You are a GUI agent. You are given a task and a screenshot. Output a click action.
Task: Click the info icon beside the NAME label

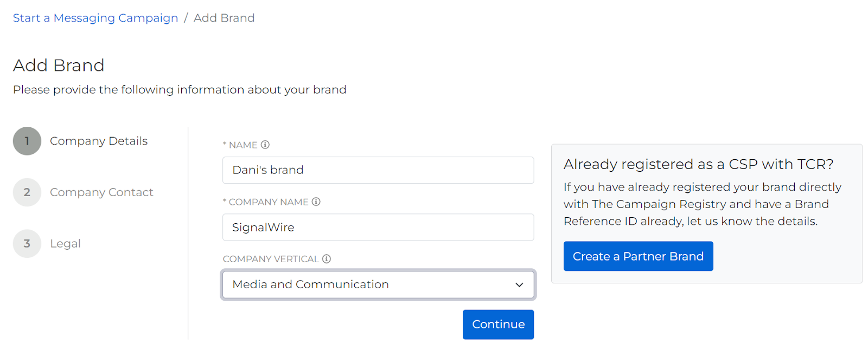point(265,145)
